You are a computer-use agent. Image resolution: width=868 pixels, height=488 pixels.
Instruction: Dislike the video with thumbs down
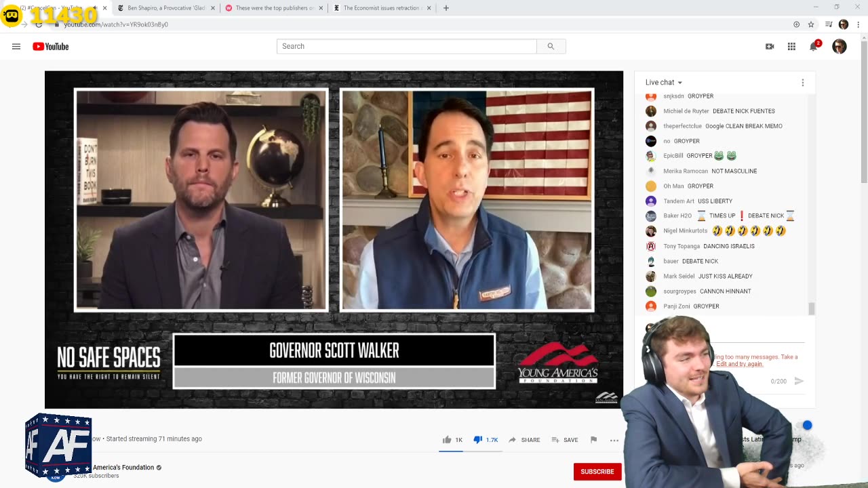tap(477, 440)
